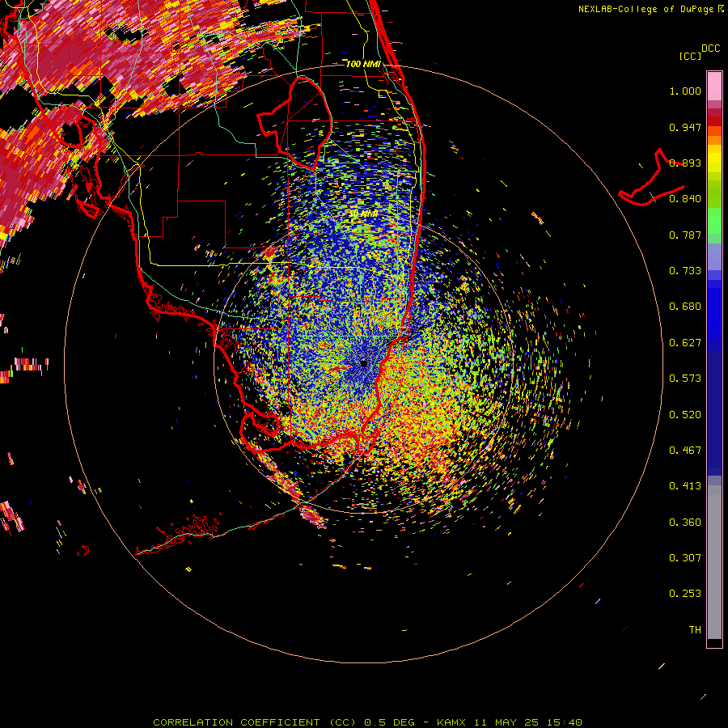This screenshot has height=728, width=728.
Task: Click the [CC] units label
Action: pyautogui.click(x=690, y=56)
